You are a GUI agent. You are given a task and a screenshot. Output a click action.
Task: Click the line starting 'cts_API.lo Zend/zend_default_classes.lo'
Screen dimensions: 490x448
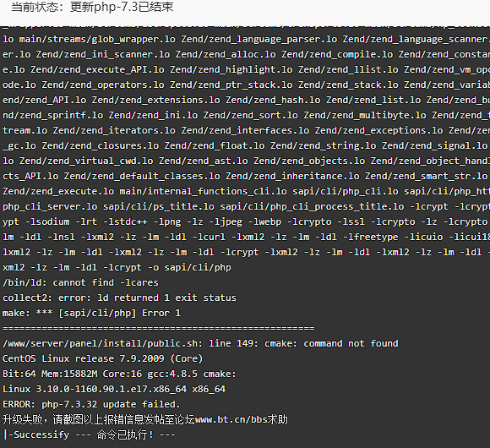(x=246, y=176)
